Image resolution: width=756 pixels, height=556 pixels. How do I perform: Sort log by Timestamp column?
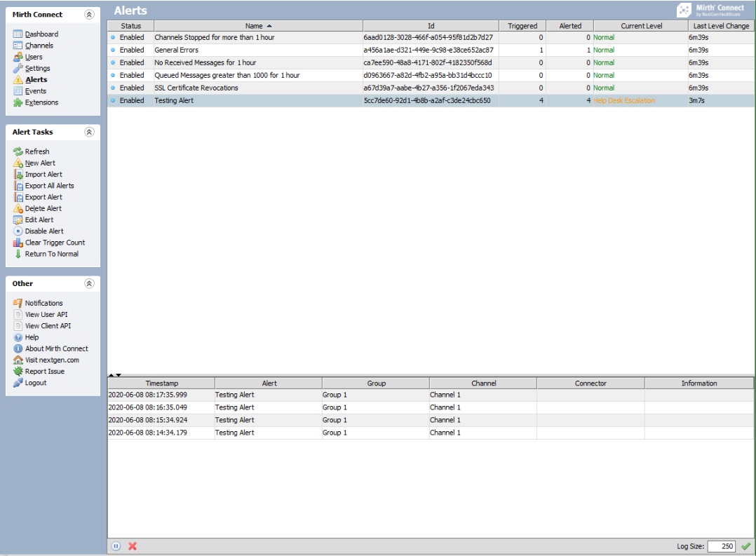pos(161,384)
